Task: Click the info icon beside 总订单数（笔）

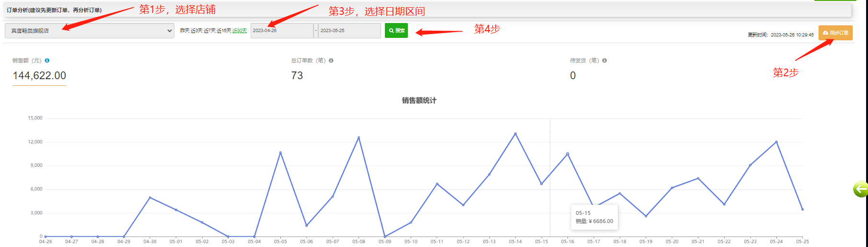Action: tap(331, 60)
